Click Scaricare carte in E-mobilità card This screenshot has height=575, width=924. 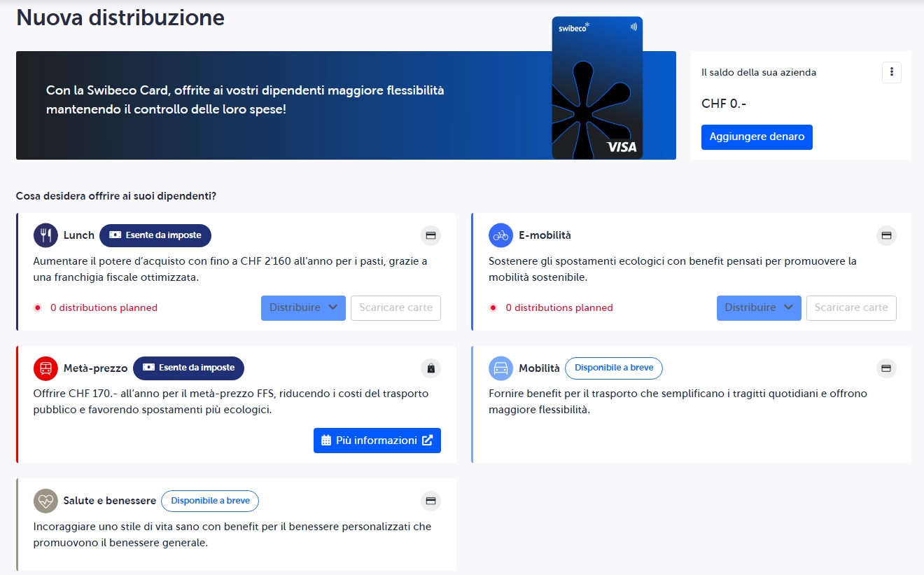[851, 307]
